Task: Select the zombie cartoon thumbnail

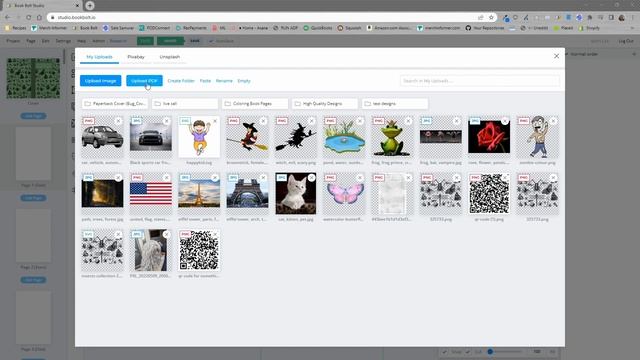Action: (538, 137)
